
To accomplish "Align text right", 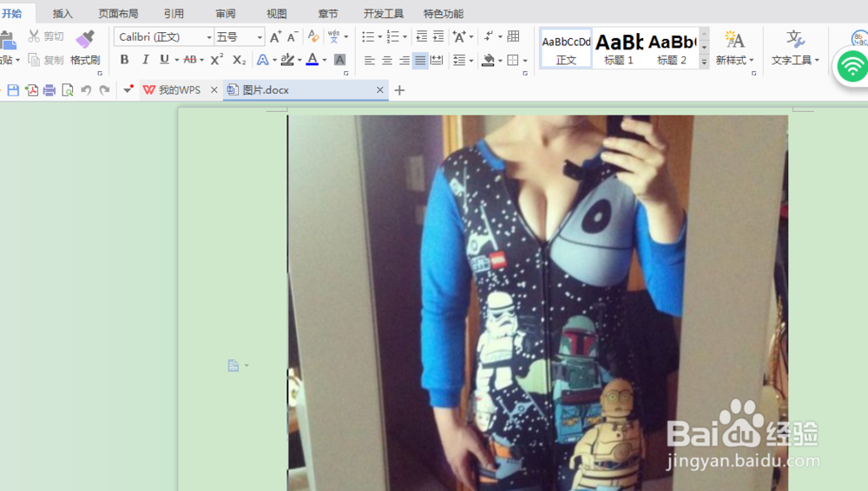I will point(404,61).
